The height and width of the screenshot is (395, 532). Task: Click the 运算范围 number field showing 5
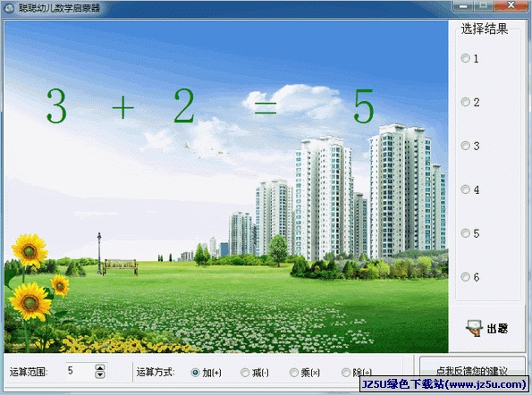80,371
